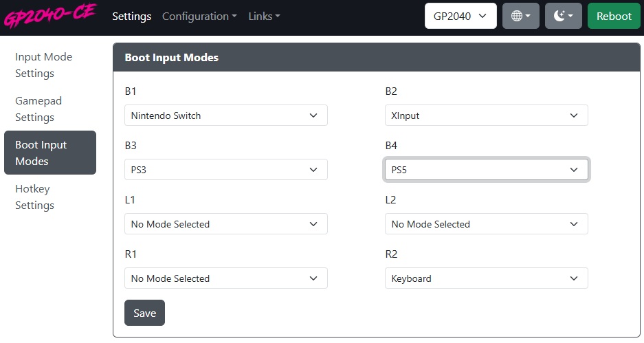
Task: Select a mode for L1 dropdown
Action: (225, 224)
